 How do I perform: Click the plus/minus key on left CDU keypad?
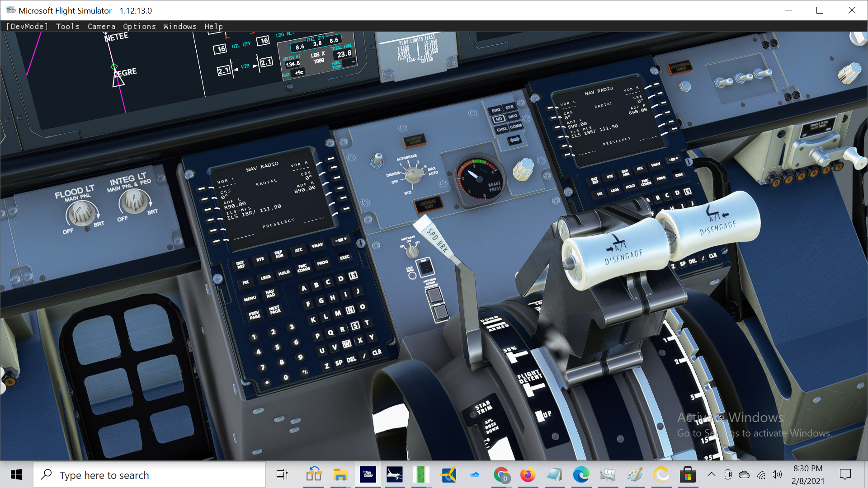[305, 372]
